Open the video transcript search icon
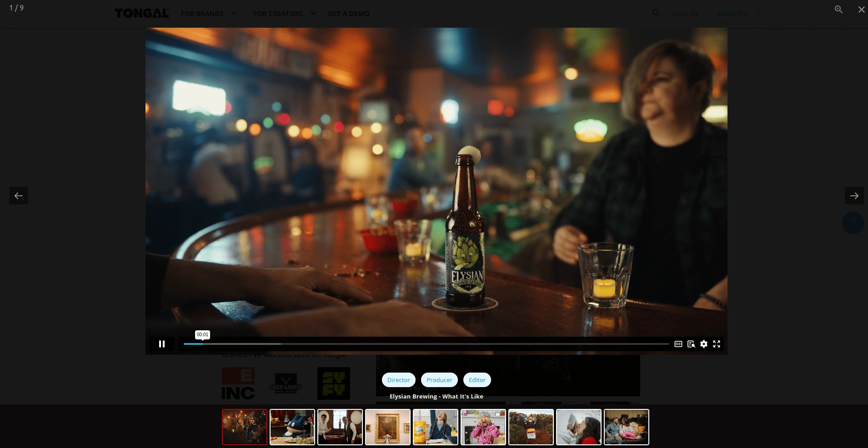Viewport: 868px width, 448px height. click(x=691, y=344)
